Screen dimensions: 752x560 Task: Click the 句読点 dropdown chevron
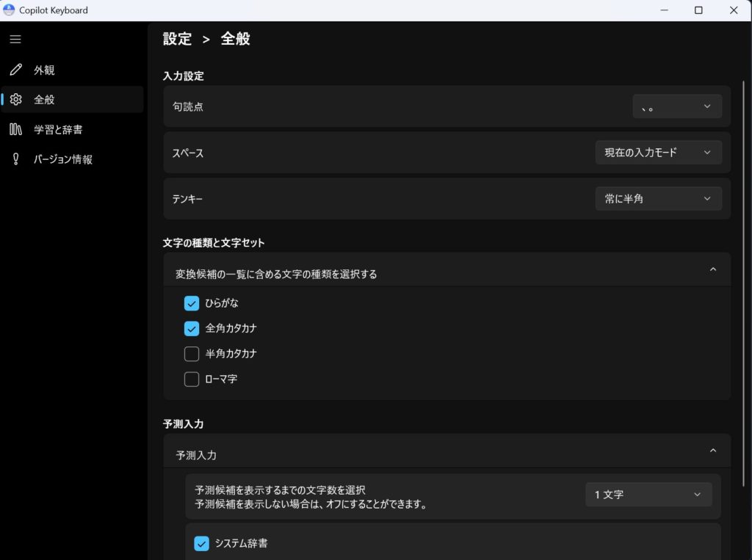(706, 106)
